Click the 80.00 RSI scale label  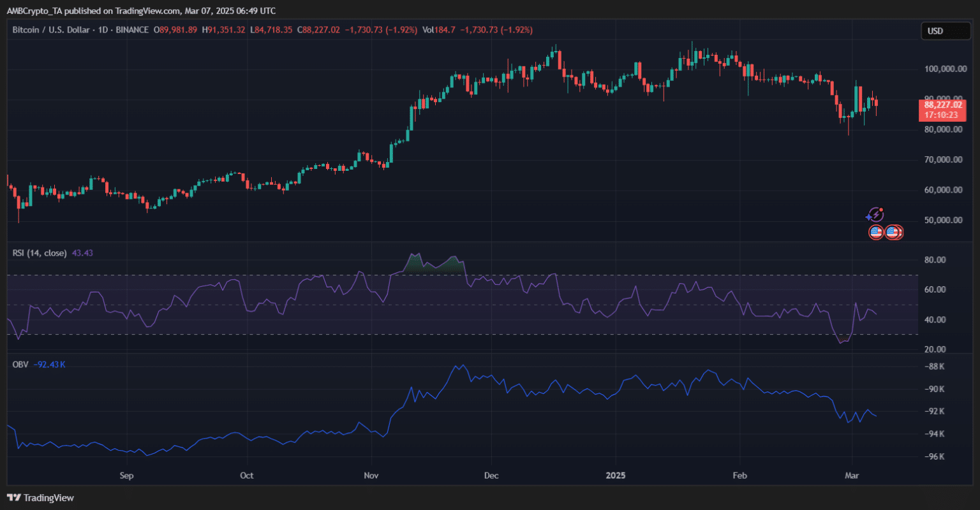point(934,260)
